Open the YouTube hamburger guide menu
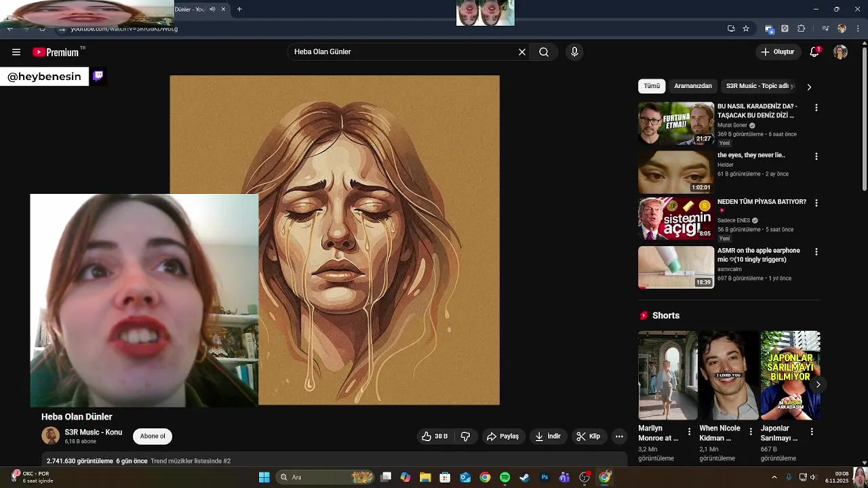 16,52
